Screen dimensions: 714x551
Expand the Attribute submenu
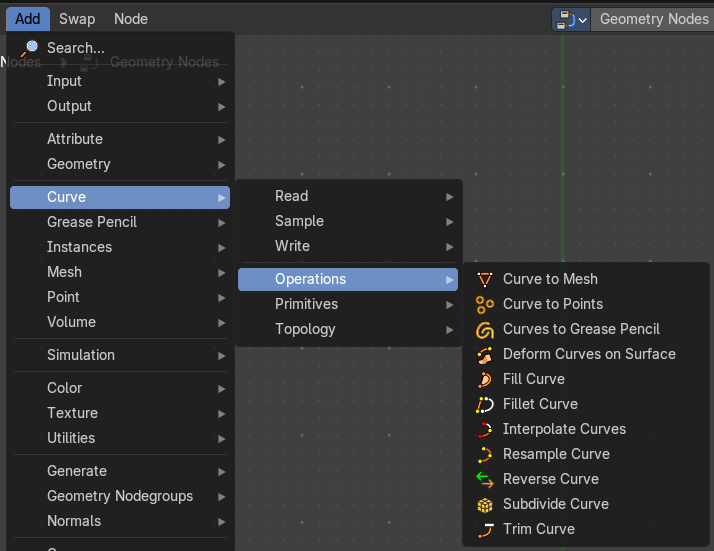tap(120, 139)
